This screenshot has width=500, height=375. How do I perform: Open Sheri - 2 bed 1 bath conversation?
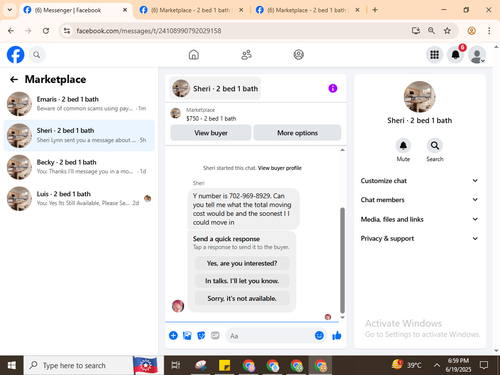[x=79, y=135]
